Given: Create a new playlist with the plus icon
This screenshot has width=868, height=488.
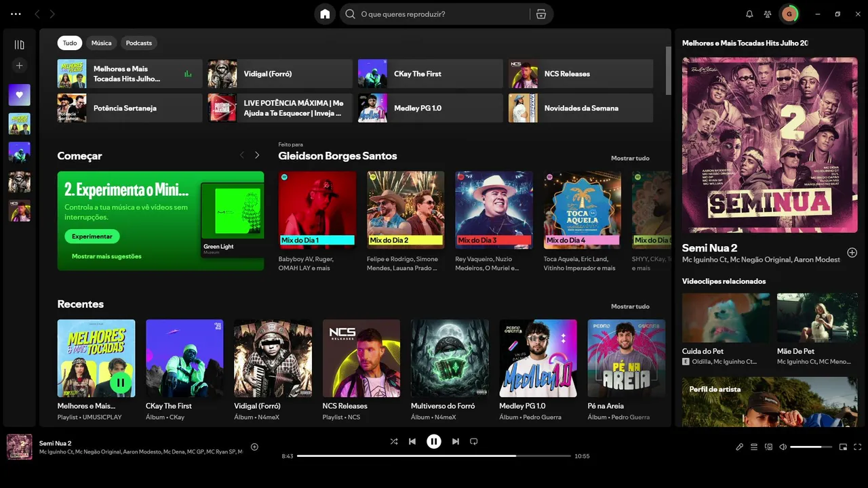Looking at the screenshot, I should point(19,66).
